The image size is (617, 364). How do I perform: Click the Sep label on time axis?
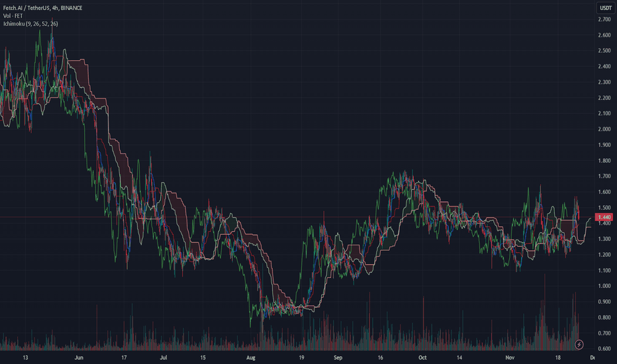point(338,357)
